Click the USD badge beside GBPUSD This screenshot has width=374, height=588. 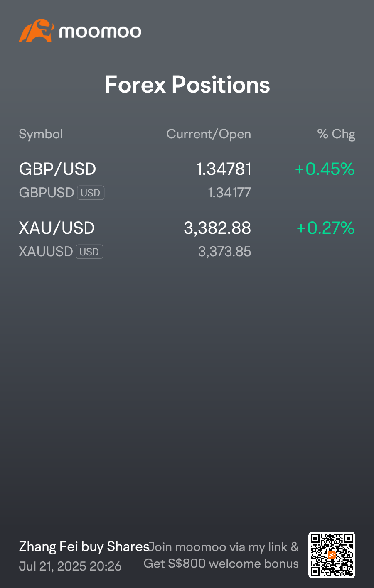(x=91, y=193)
